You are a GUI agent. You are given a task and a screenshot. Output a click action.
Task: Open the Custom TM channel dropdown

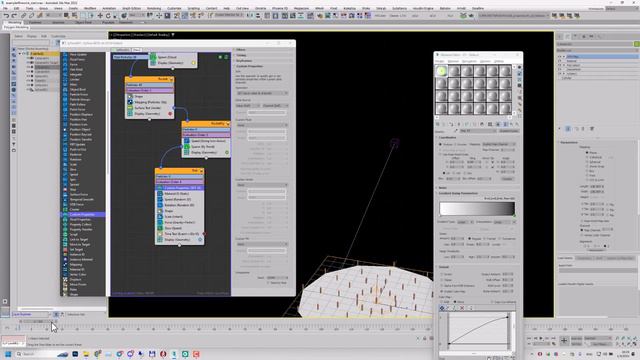click(262, 244)
